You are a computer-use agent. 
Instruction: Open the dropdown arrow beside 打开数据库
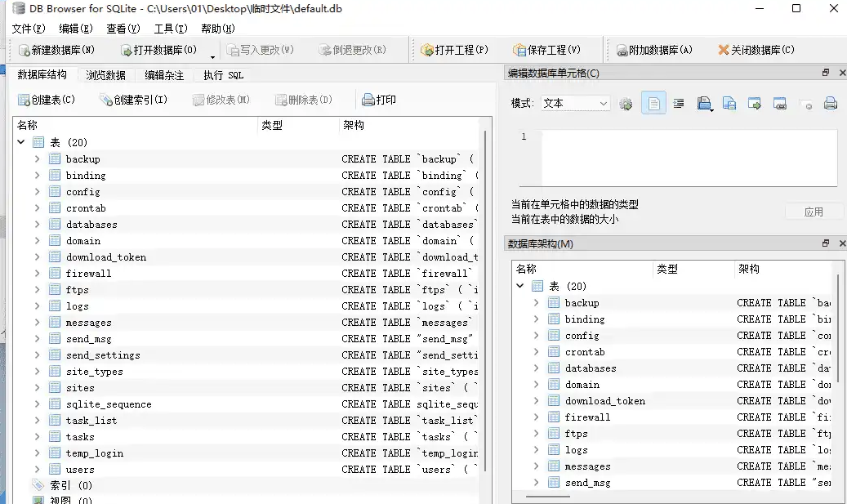point(212,56)
